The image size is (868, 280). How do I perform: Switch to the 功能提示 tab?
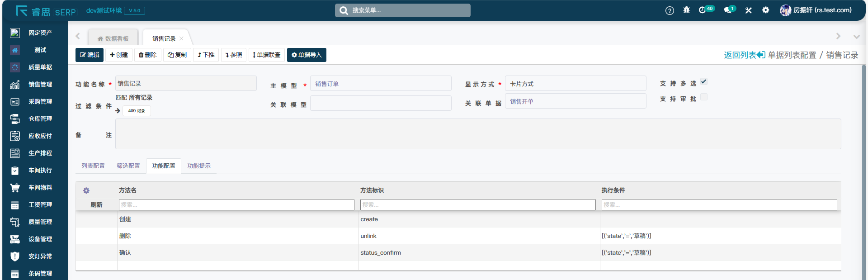click(199, 166)
